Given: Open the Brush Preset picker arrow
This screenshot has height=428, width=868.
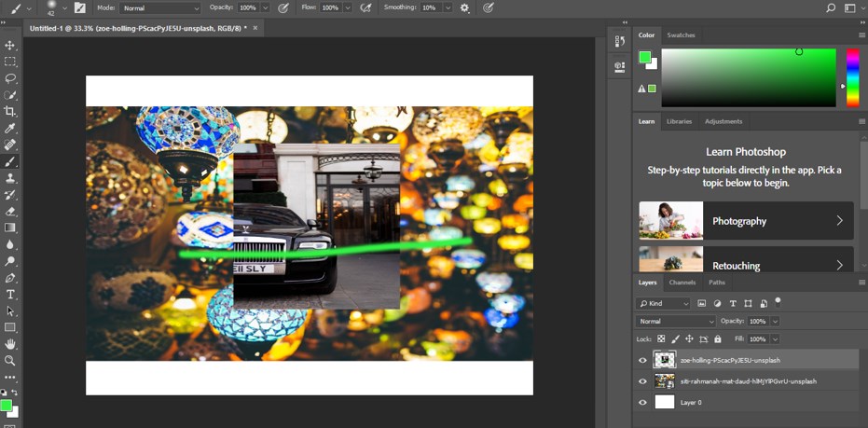Looking at the screenshot, I should [x=64, y=8].
